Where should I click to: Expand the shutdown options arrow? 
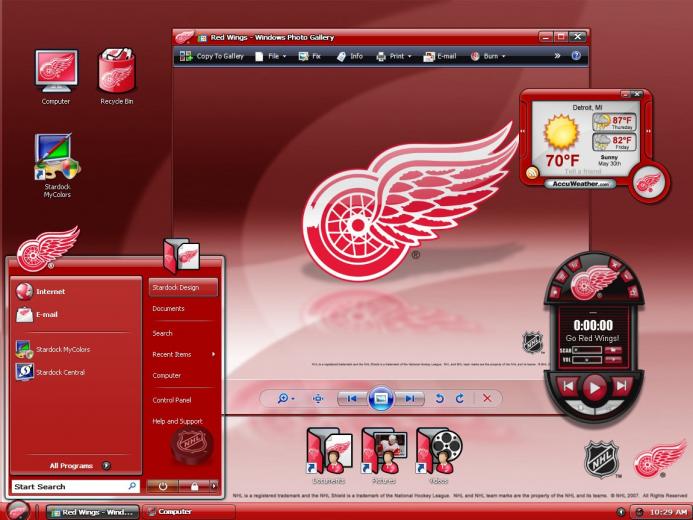[214, 486]
